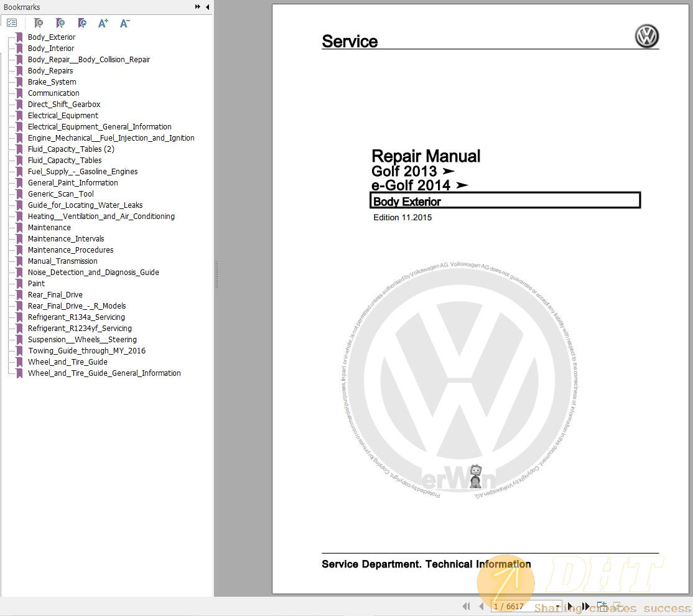Screen dimensions: 693x616
Task: Select the Guide_for_Locating_Water_Leaks bookmark
Action: point(85,205)
